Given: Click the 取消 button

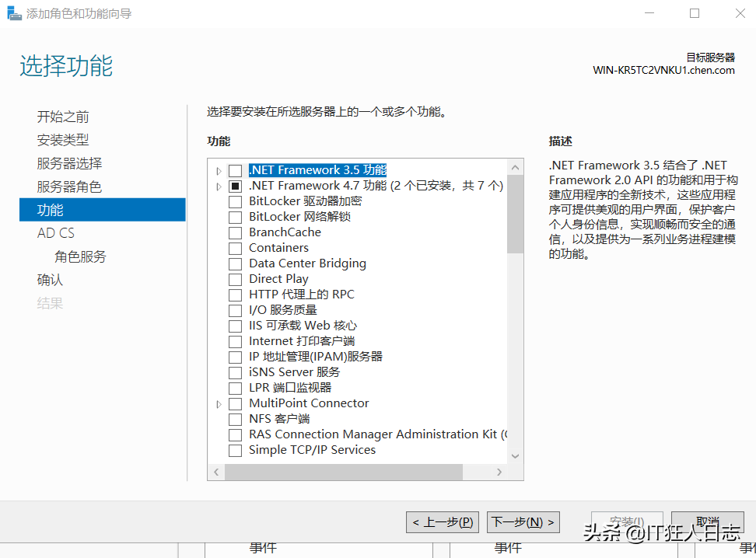Looking at the screenshot, I should coord(707,521).
